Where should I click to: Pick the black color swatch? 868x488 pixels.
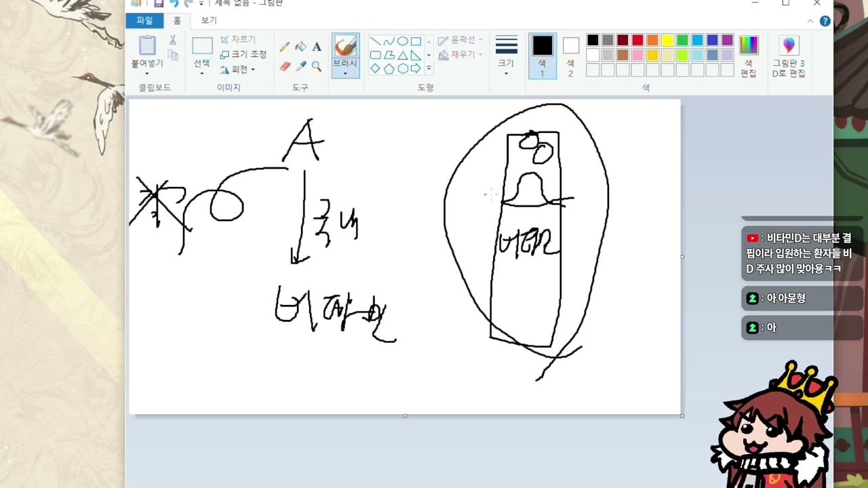point(593,40)
